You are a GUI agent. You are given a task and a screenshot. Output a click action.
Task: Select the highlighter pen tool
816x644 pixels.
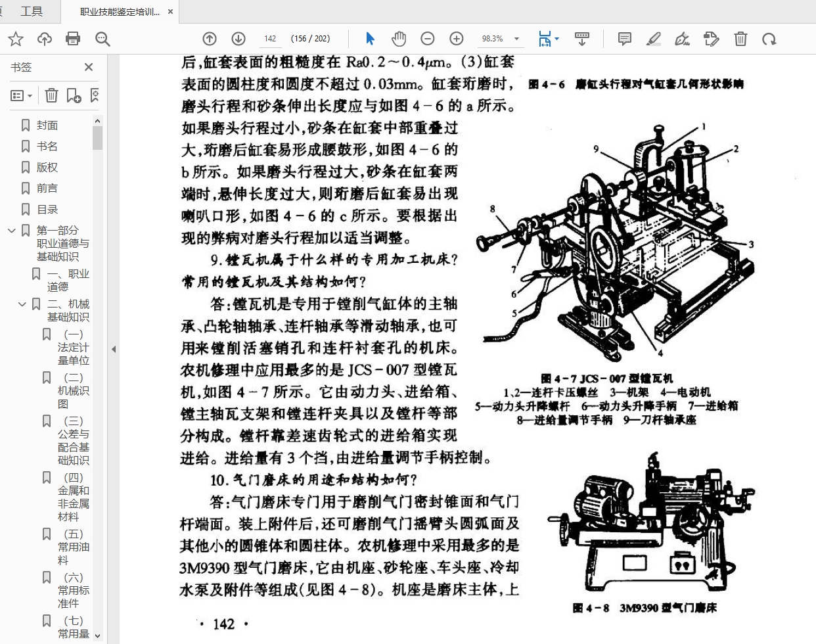(653, 39)
